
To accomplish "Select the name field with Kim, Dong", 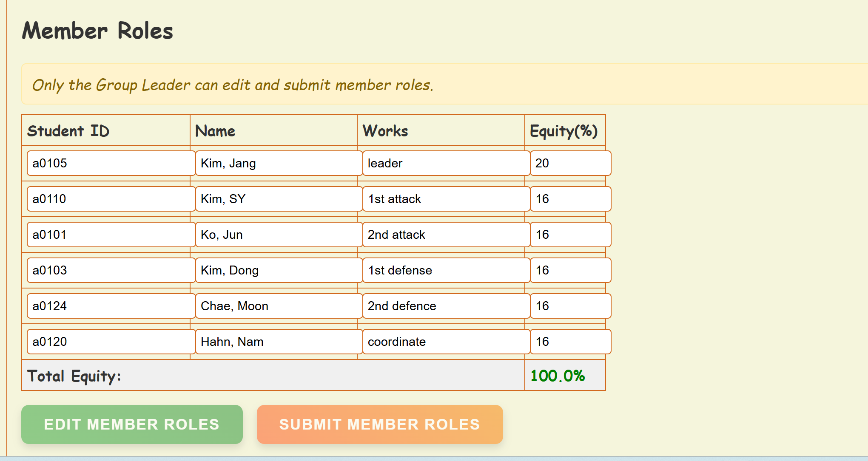I will (279, 270).
